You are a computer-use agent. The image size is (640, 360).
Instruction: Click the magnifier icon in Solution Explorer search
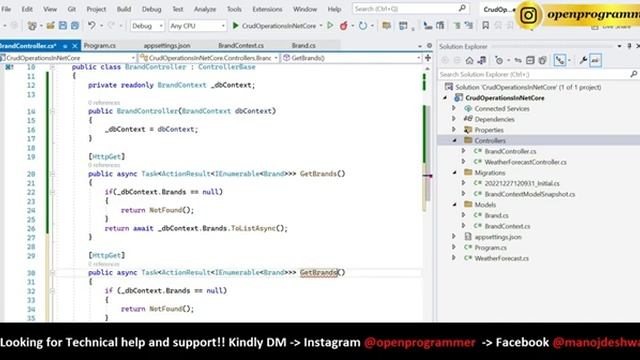633,74
